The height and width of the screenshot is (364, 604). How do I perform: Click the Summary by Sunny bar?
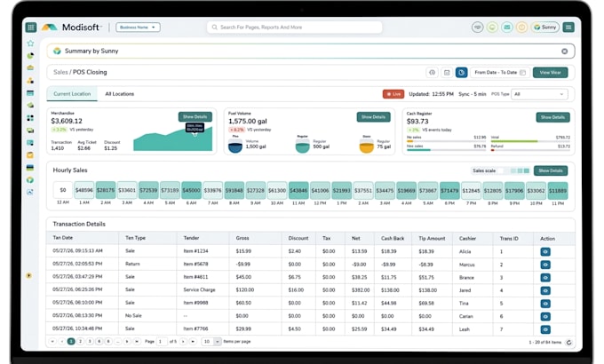point(311,51)
